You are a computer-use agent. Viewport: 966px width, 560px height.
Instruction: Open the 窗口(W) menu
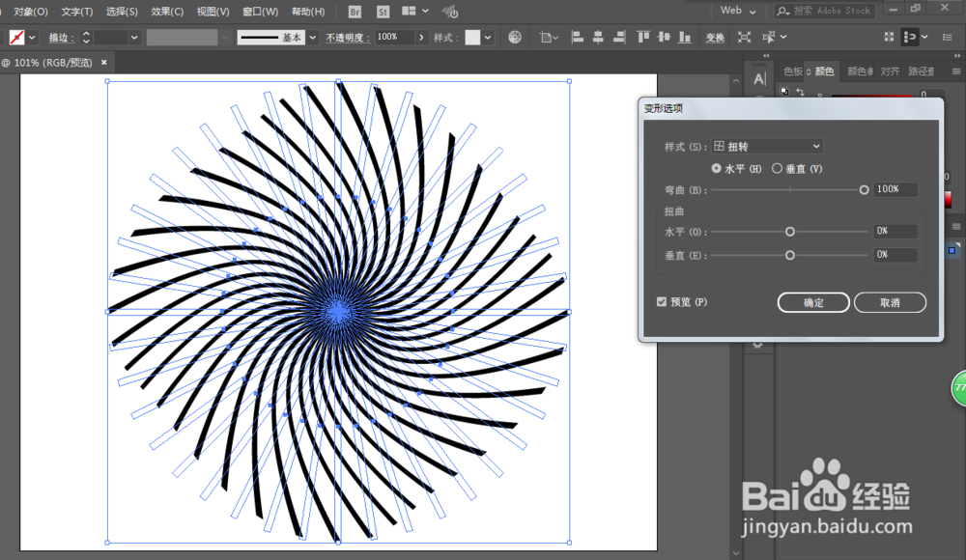coord(260,12)
